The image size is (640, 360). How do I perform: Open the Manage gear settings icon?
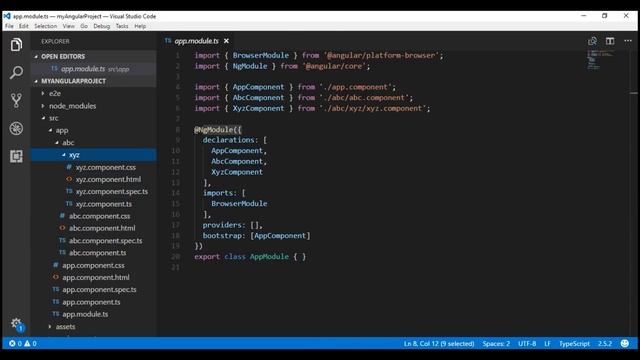tap(16, 324)
